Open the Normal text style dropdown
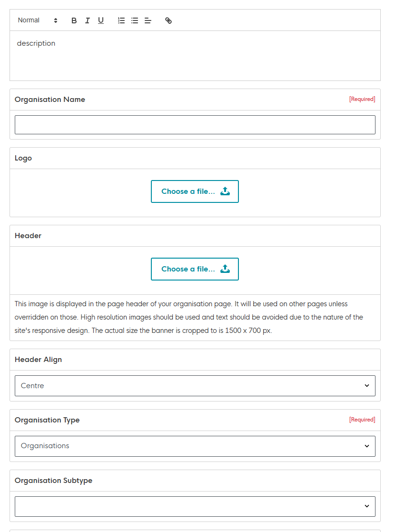Viewport: 395px width, 532px height. click(x=37, y=20)
